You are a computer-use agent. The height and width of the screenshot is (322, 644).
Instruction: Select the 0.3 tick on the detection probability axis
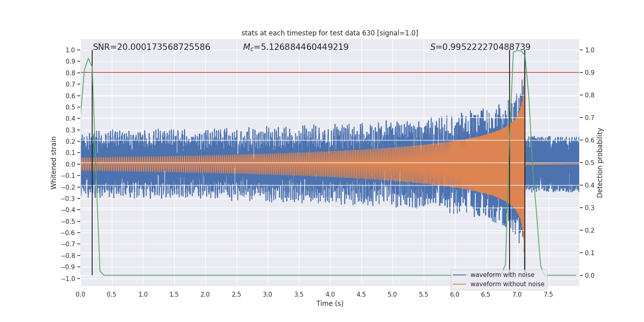pos(590,208)
